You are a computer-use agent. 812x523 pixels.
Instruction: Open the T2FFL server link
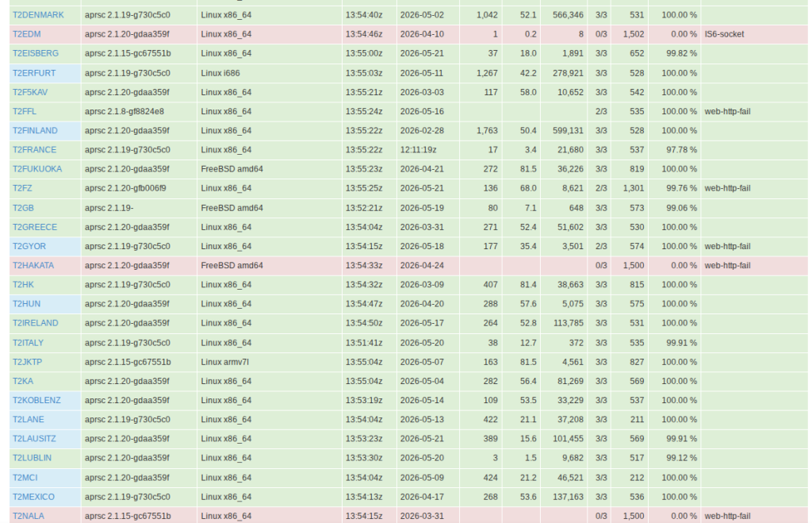coord(25,111)
